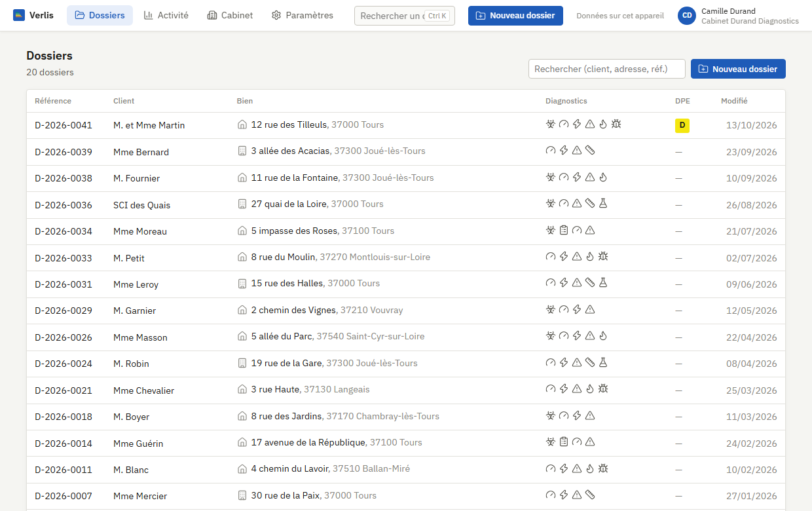The image size is (812, 511).
Task: Open dossier reference D-2026-0007
Action: tap(64, 496)
